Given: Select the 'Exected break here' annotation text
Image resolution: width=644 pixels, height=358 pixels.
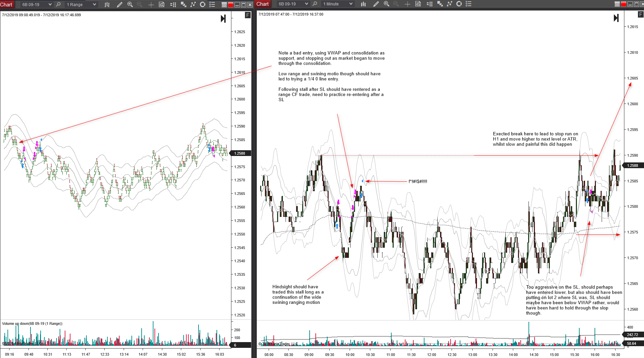Looking at the screenshot, I should coord(536,139).
